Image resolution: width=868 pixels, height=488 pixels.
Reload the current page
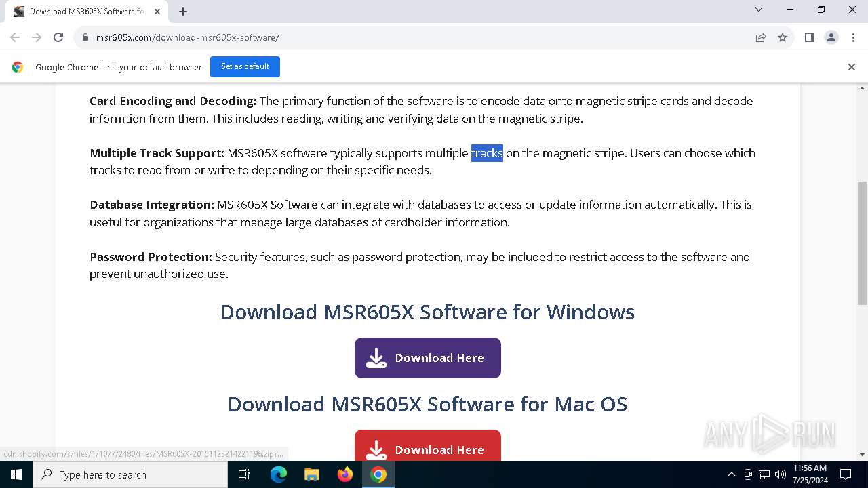coord(58,37)
